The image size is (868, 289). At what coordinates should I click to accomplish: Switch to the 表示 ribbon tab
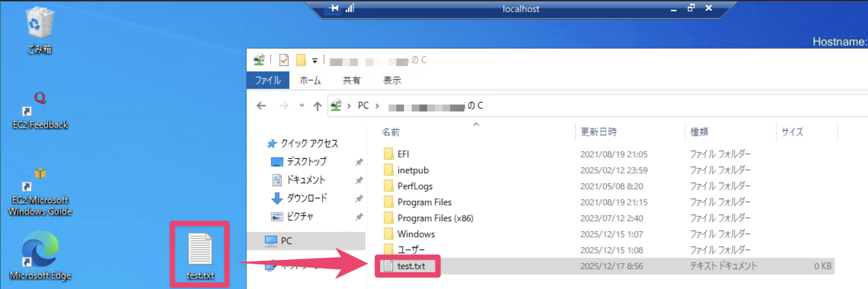pyautogui.click(x=392, y=80)
